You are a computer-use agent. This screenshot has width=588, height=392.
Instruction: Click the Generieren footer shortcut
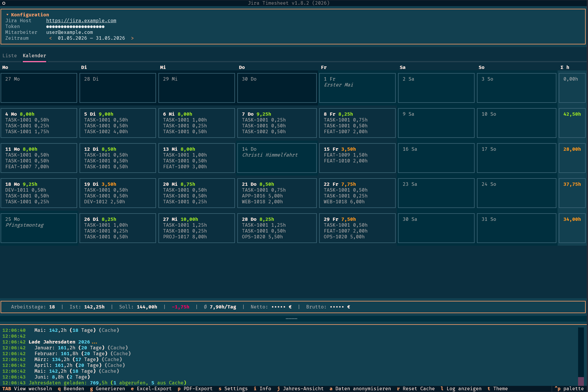click(x=107, y=388)
